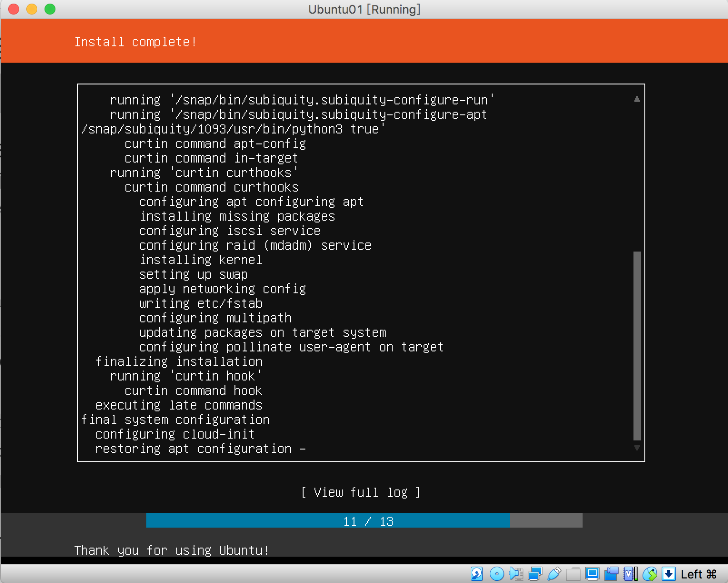Click the '/snap/subiquity/1093/usr/bin/python3 true' line
The image size is (728, 583).
[233, 129]
